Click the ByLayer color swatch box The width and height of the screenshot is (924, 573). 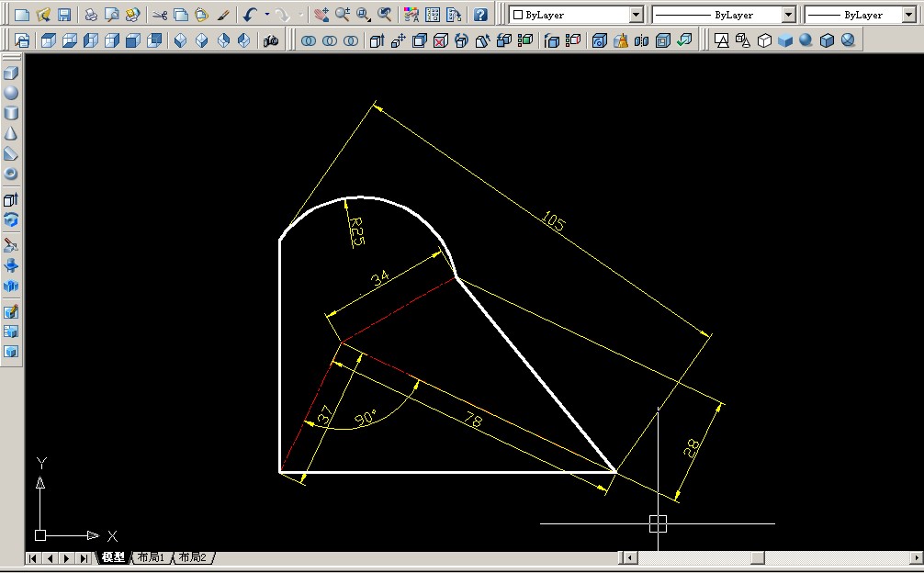pos(518,15)
